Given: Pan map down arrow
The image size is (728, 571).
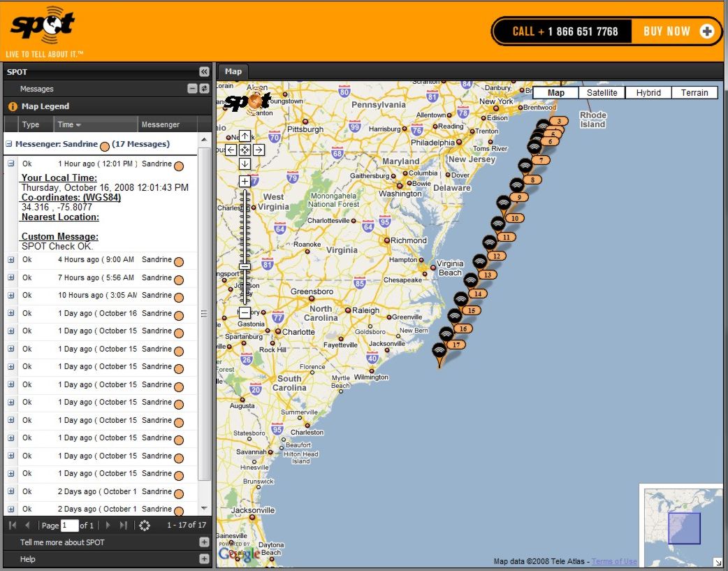Looking at the screenshot, I should (245, 164).
